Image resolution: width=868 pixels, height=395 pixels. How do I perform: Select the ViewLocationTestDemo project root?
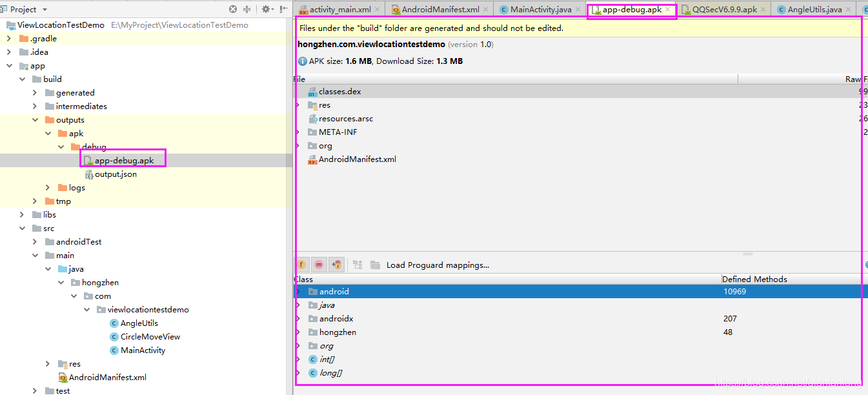(x=61, y=25)
